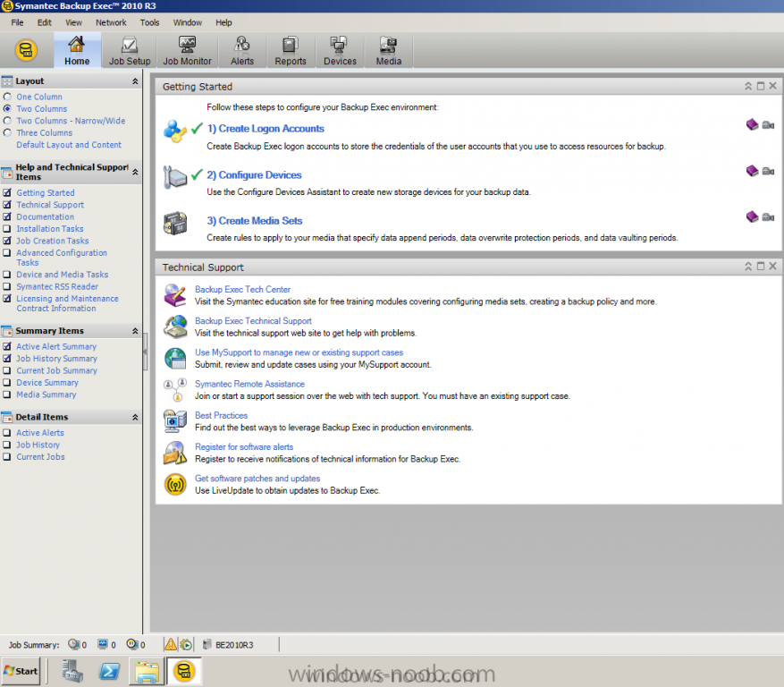Select the Three Columns layout option
Image resolution: width=784 pixels, height=687 pixels.
[7, 132]
